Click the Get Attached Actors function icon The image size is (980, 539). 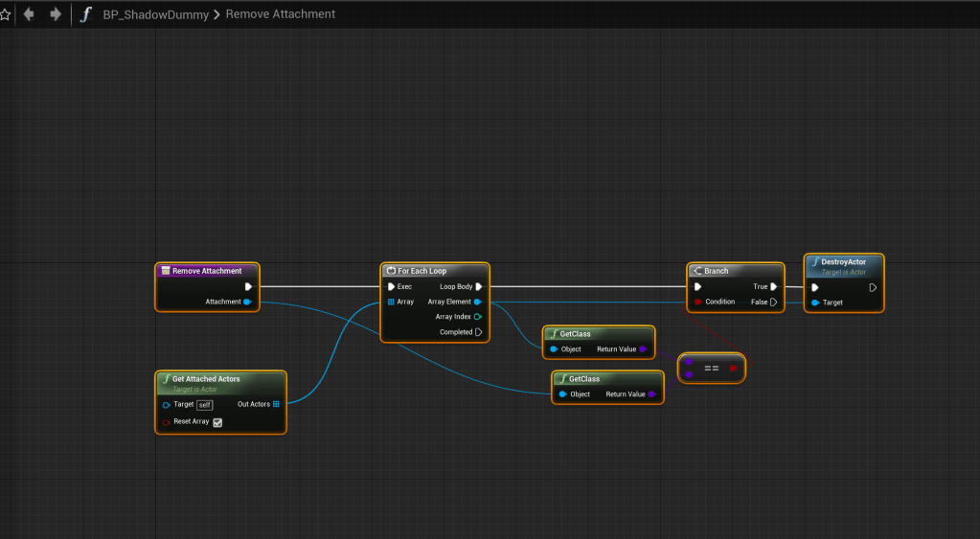point(166,379)
